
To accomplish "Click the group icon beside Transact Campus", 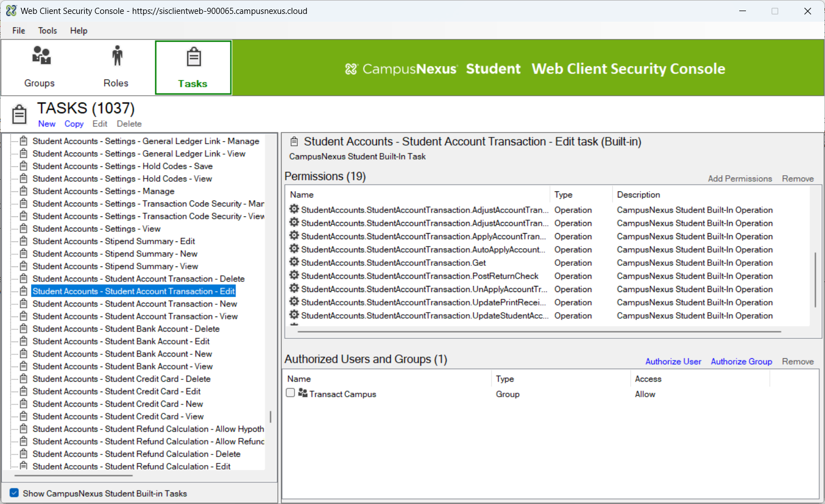I will pos(303,393).
